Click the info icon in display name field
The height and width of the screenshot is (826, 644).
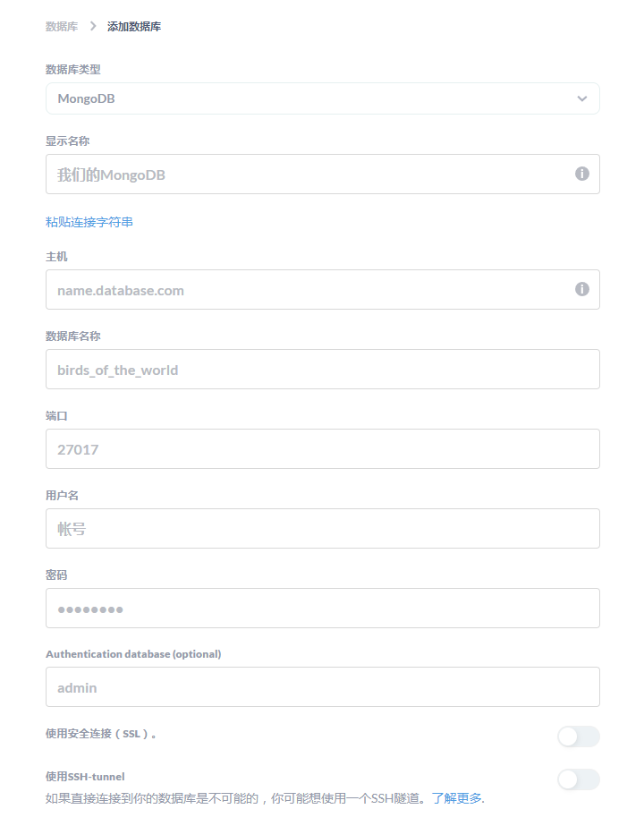tap(582, 174)
